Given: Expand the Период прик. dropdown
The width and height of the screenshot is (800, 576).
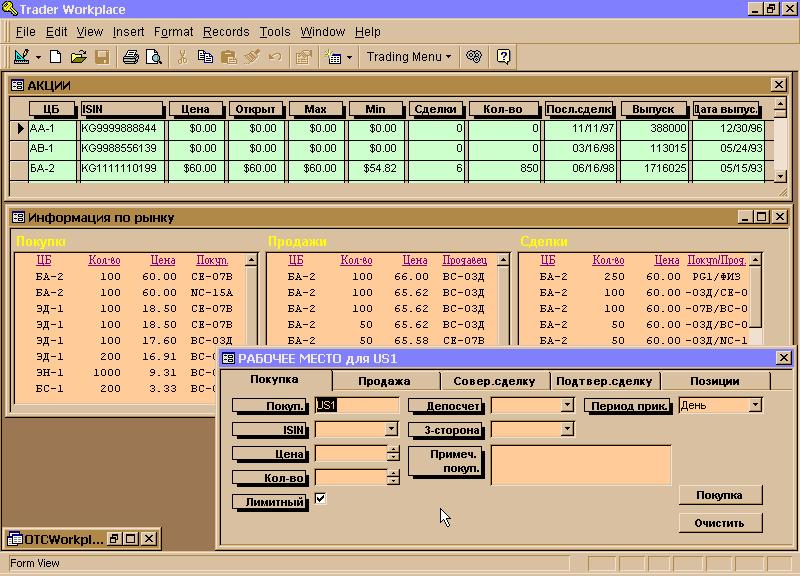Looking at the screenshot, I should click(x=755, y=406).
